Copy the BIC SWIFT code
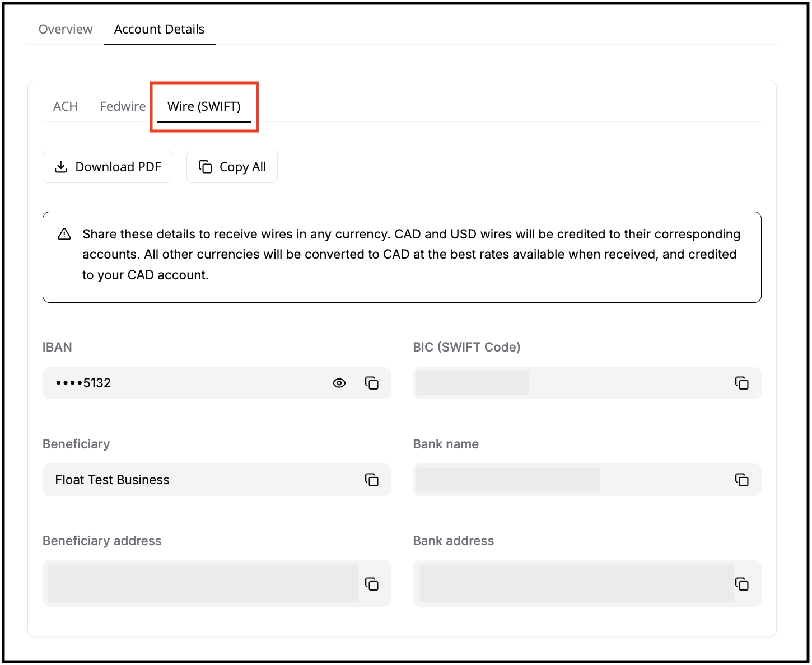812x665 pixels. 741,383
